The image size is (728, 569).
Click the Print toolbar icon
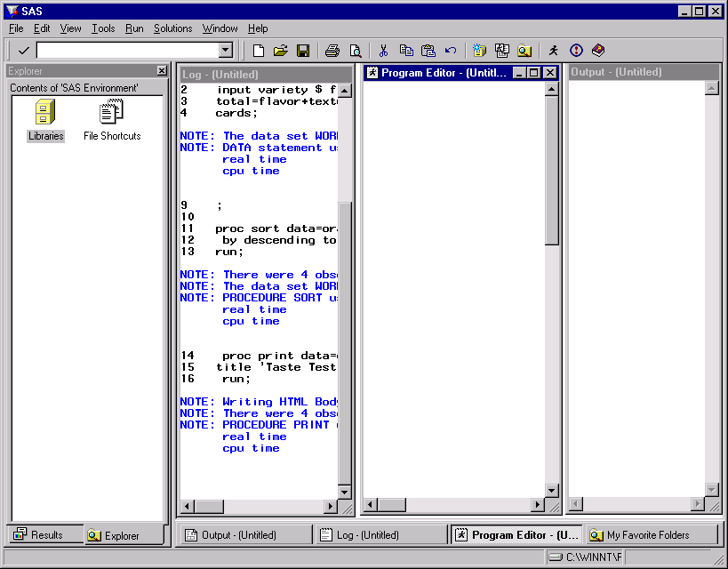coord(332,51)
